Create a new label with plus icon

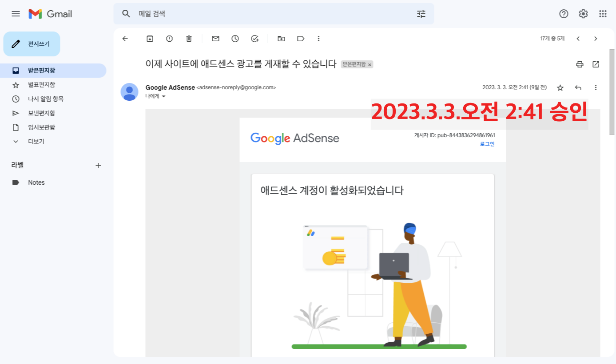pyautogui.click(x=99, y=166)
